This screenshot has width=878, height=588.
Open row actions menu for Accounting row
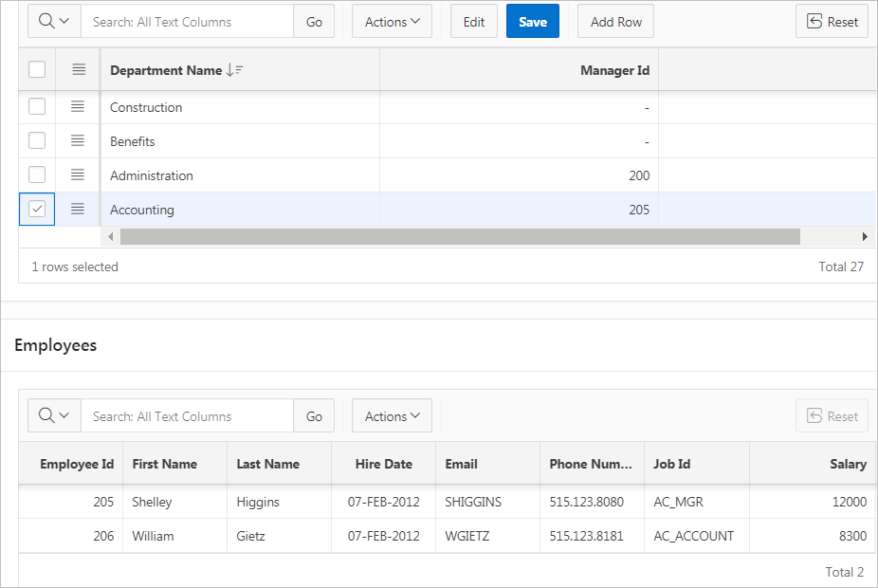coord(79,210)
